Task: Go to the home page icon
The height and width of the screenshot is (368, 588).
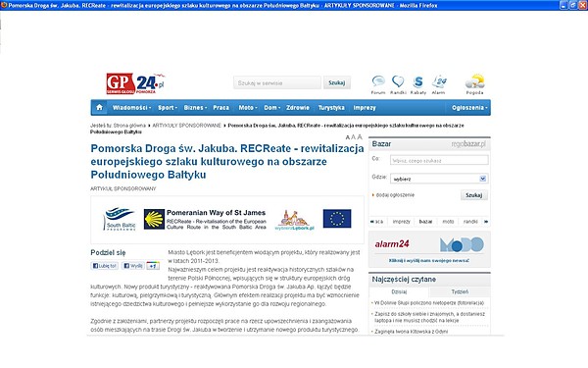Action: point(99,107)
